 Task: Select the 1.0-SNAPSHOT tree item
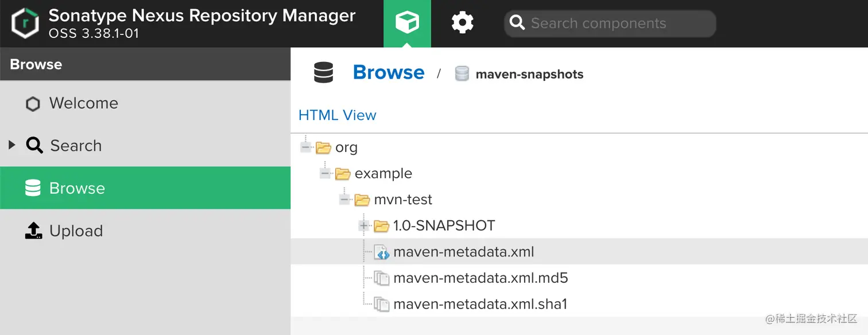pyautogui.click(x=444, y=225)
